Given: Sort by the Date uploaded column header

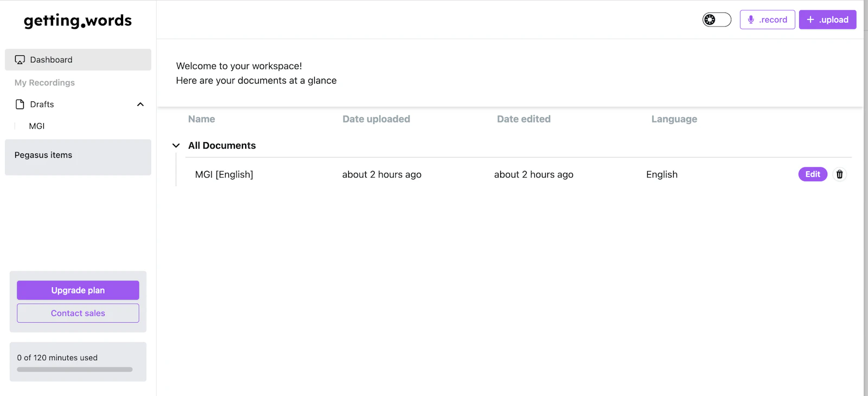Looking at the screenshot, I should (376, 119).
